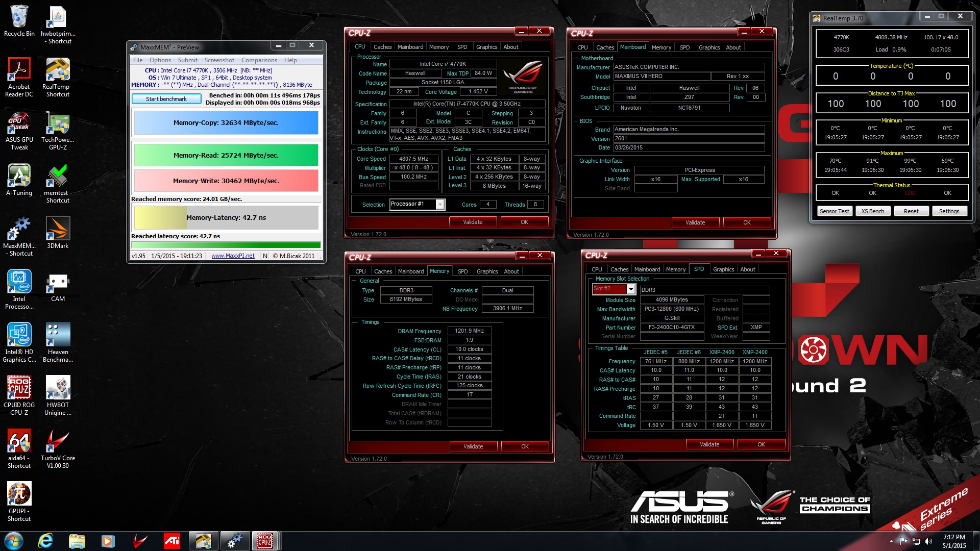
Task: Open Screenshot menu in MaxxMEM
Action: point(219,60)
